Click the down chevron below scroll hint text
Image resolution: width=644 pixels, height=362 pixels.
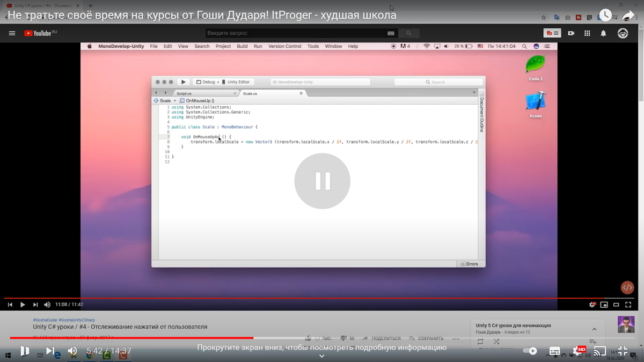tap(322, 356)
